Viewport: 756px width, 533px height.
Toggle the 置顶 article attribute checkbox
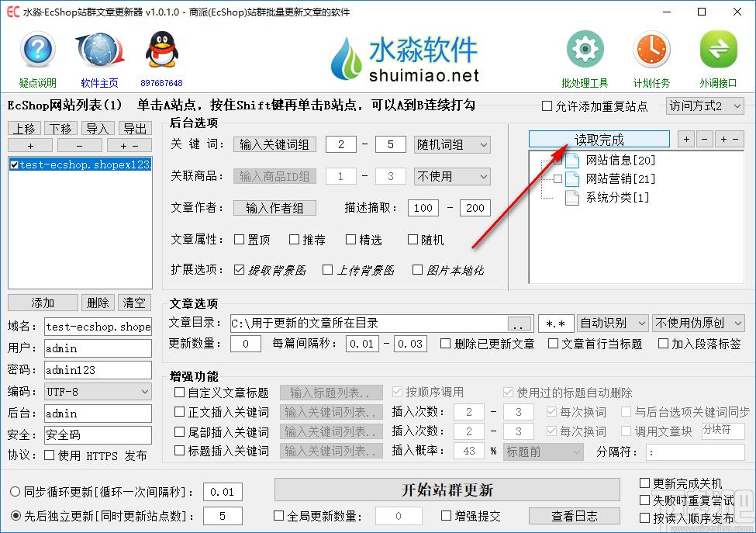239,239
